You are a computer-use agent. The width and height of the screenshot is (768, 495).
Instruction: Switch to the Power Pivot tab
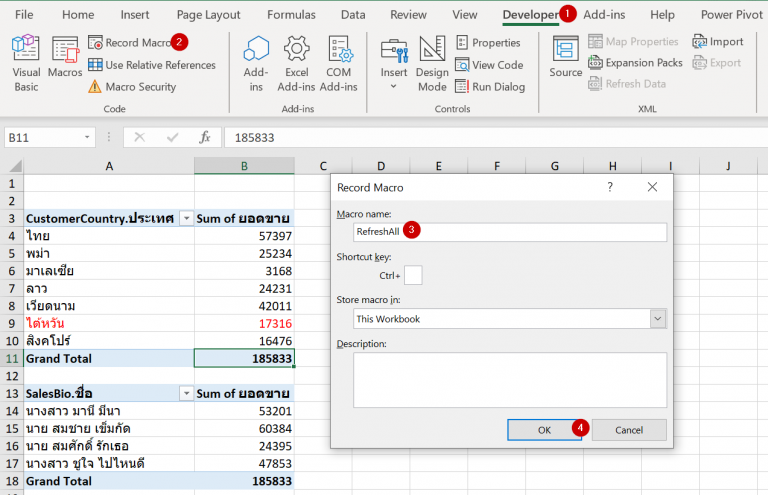pyautogui.click(x=731, y=15)
